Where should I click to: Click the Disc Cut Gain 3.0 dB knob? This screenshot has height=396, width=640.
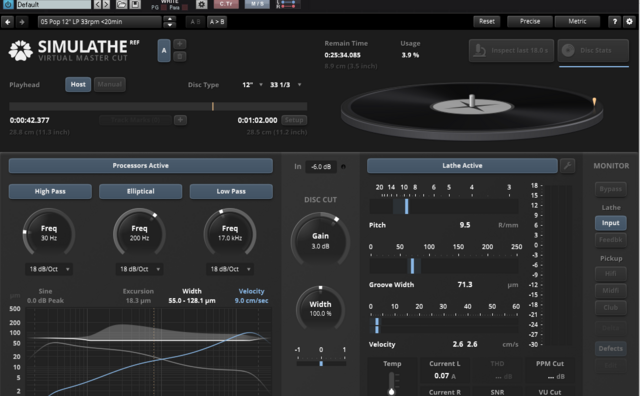tap(320, 241)
